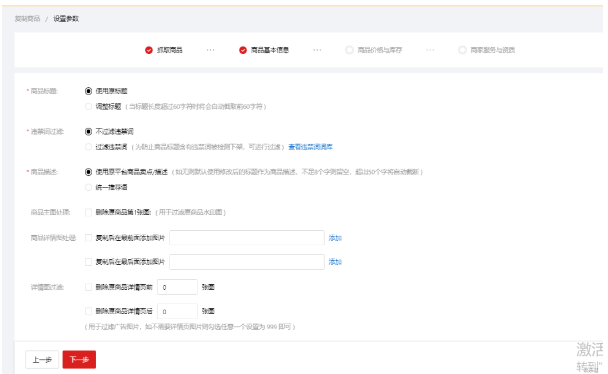The image size is (608, 374).
Task: Go to the 抓取商品 step label
Action: click(169, 50)
